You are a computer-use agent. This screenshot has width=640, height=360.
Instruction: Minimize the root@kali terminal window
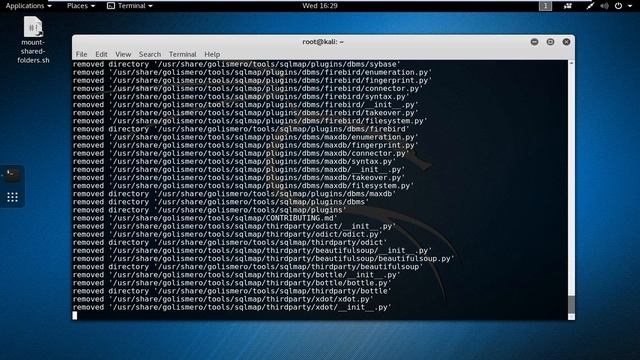coord(534,42)
